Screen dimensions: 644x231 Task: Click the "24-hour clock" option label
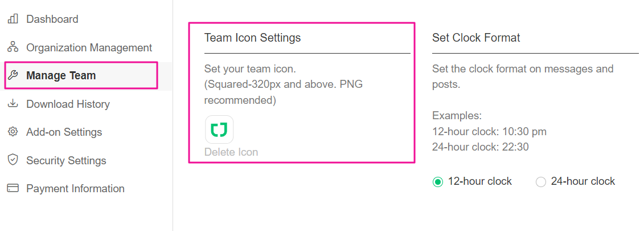pos(583,181)
